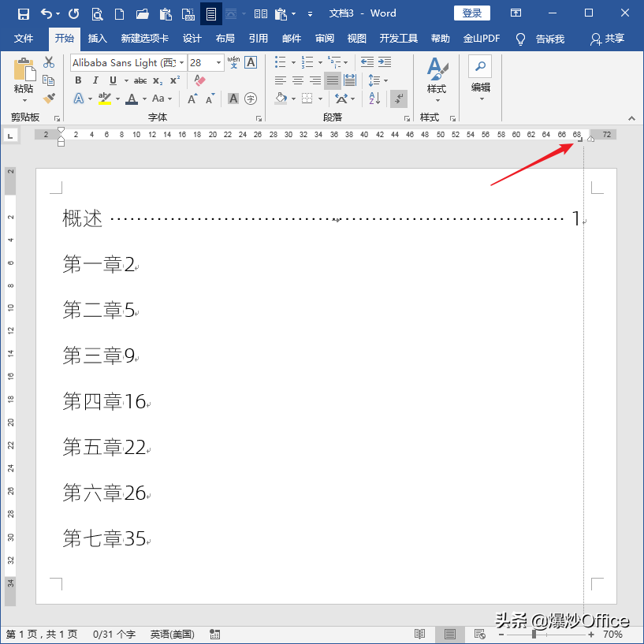Align text left
Image resolution: width=644 pixels, height=644 pixels.
(x=281, y=80)
